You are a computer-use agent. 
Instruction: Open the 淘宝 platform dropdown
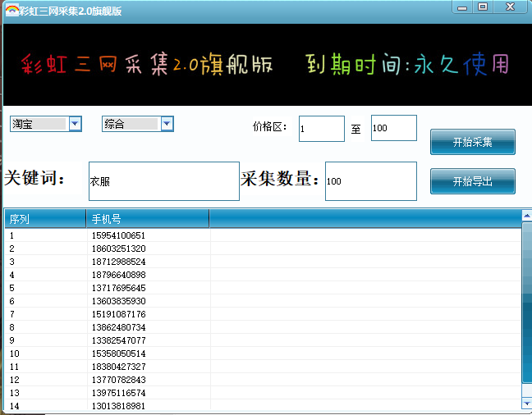tap(76, 124)
